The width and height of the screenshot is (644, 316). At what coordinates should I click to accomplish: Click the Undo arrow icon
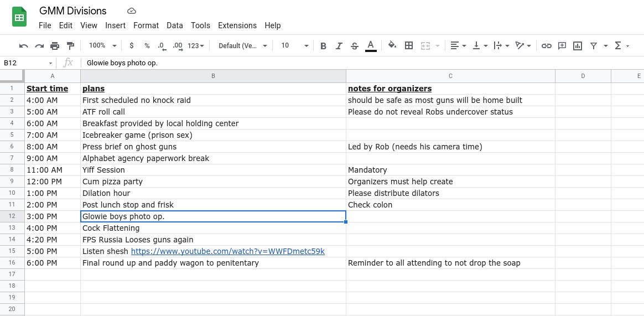pos(23,45)
